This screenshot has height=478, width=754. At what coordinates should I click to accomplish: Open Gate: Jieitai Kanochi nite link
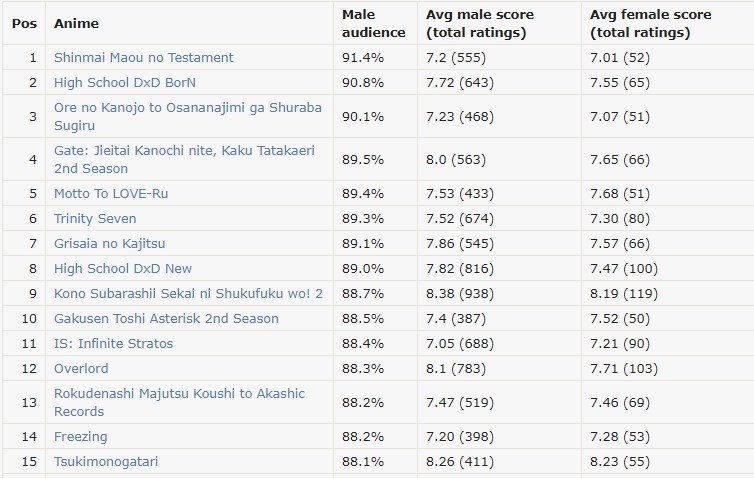click(x=184, y=159)
